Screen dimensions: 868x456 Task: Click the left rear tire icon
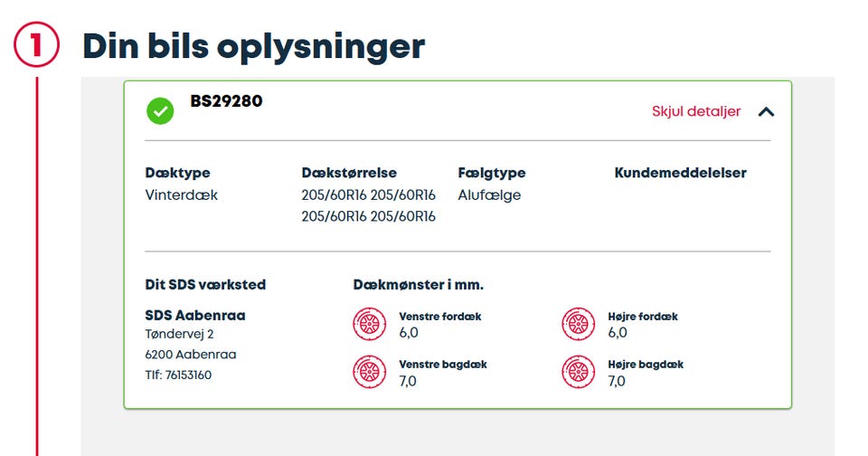(369, 371)
